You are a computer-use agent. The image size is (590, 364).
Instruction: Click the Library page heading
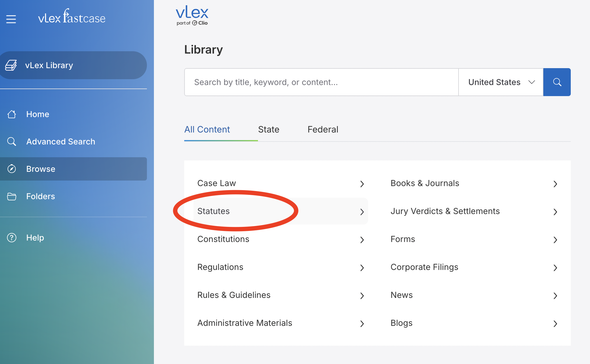203,50
